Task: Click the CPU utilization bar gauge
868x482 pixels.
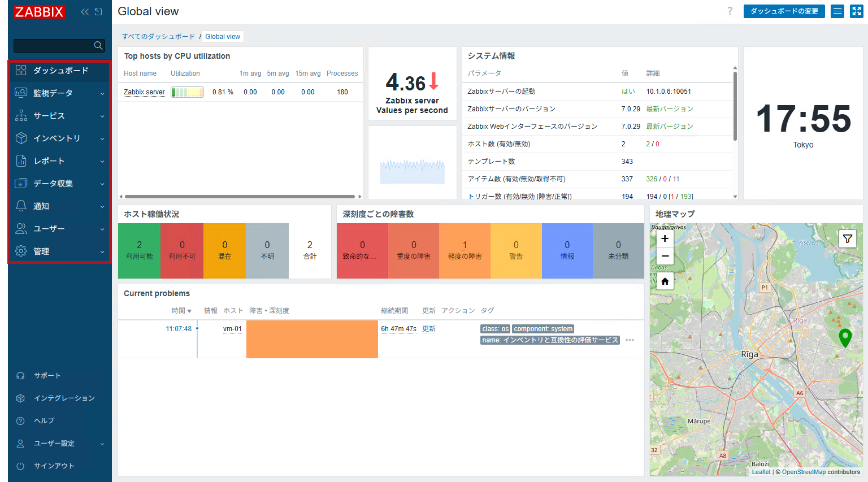Action: coord(187,92)
